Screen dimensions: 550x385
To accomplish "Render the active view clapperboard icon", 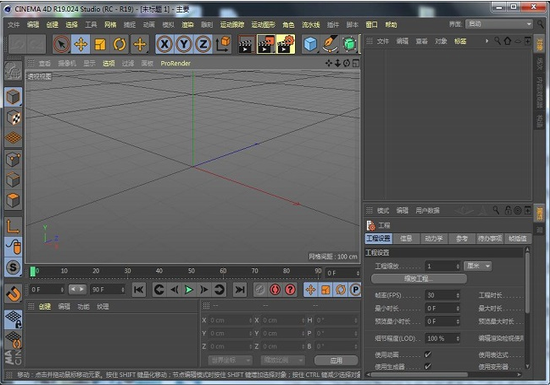I will [x=246, y=45].
